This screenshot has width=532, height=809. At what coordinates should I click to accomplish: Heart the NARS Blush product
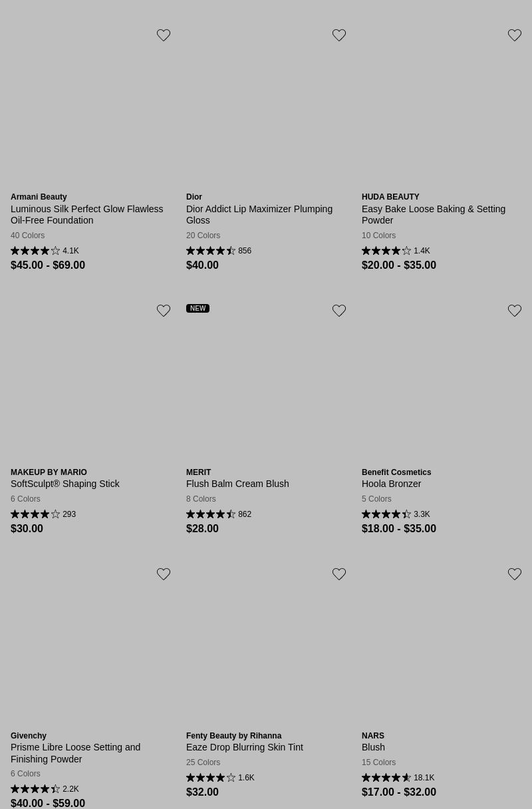[x=515, y=574]
